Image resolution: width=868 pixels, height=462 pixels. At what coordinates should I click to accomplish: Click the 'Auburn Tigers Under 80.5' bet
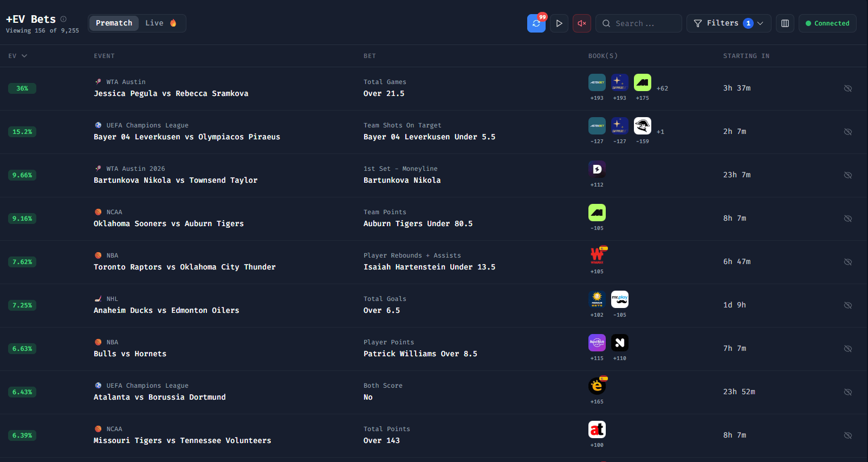click(x=418, y=223)
